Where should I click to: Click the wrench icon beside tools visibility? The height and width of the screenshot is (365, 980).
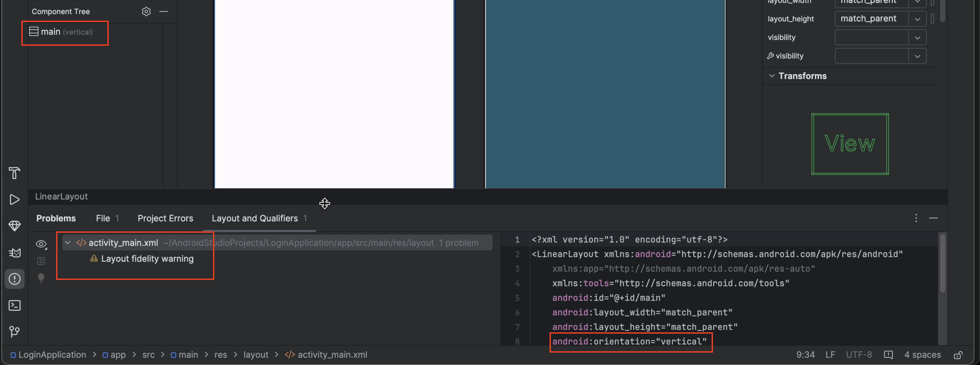click(x=770, y=56)
